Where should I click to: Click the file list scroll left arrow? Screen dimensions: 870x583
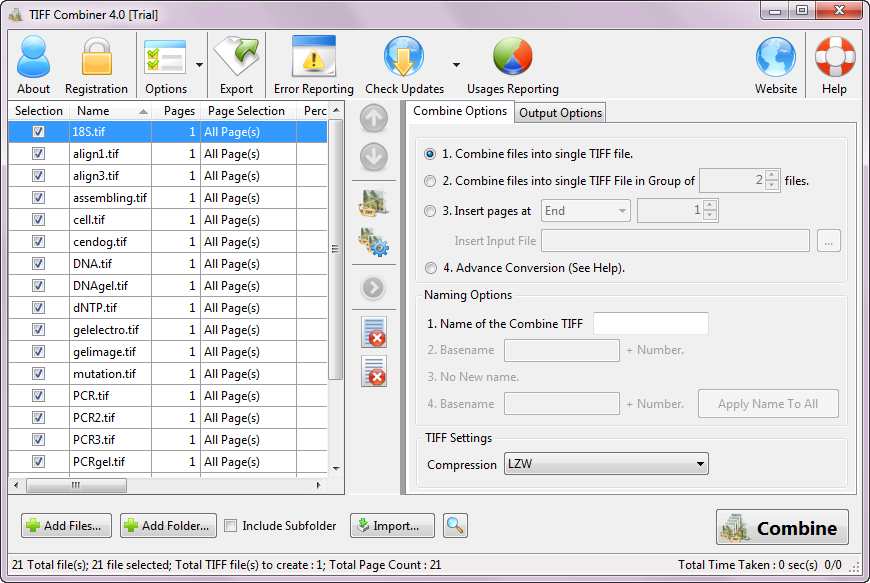(x=16, y=485)
